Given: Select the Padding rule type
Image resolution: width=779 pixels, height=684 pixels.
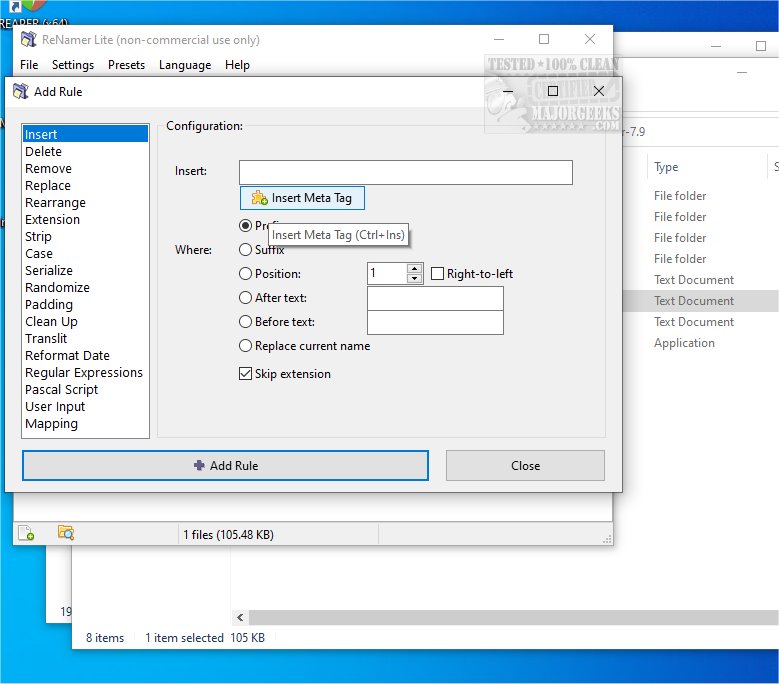Looking at the screenshot, I should pyautogui.click(x=85, y=304).
